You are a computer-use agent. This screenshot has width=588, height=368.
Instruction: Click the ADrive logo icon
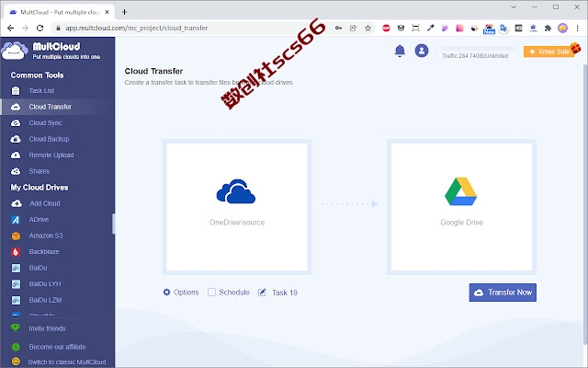click(x=16, y=220)
